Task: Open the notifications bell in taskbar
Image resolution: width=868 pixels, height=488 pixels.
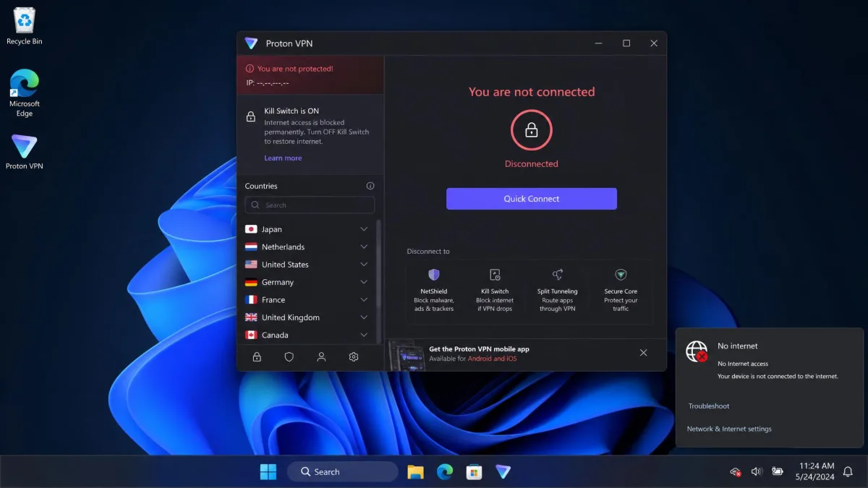Action: pos(848,471)
